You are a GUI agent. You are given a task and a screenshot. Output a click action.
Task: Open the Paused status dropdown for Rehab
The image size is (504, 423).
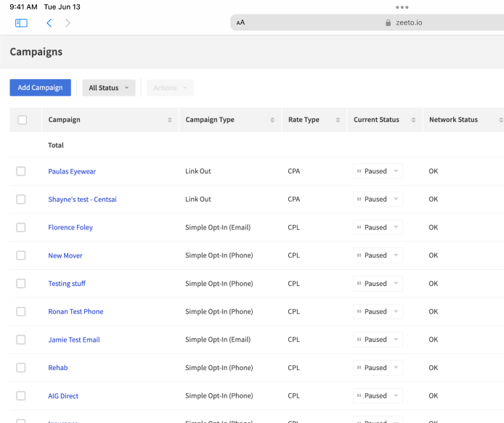coord(378,368)
